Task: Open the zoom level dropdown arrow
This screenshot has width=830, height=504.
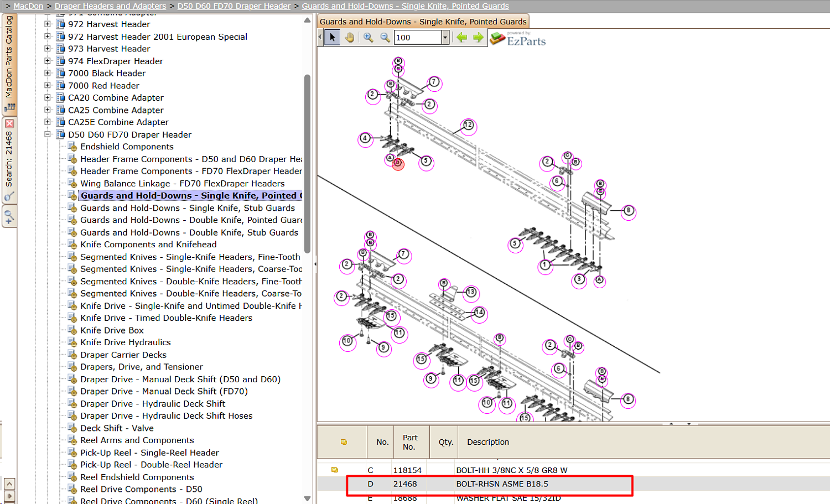Action: pyautogui.click(x=445, y=38)
